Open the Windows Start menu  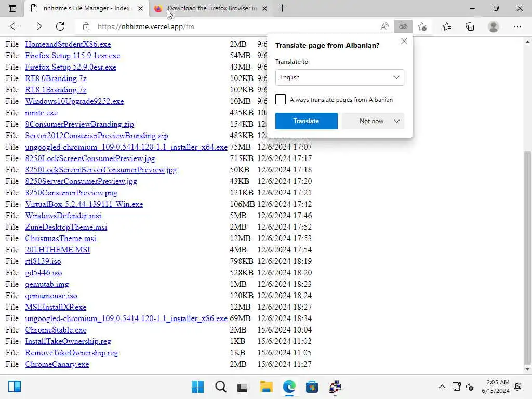(198, 387)
